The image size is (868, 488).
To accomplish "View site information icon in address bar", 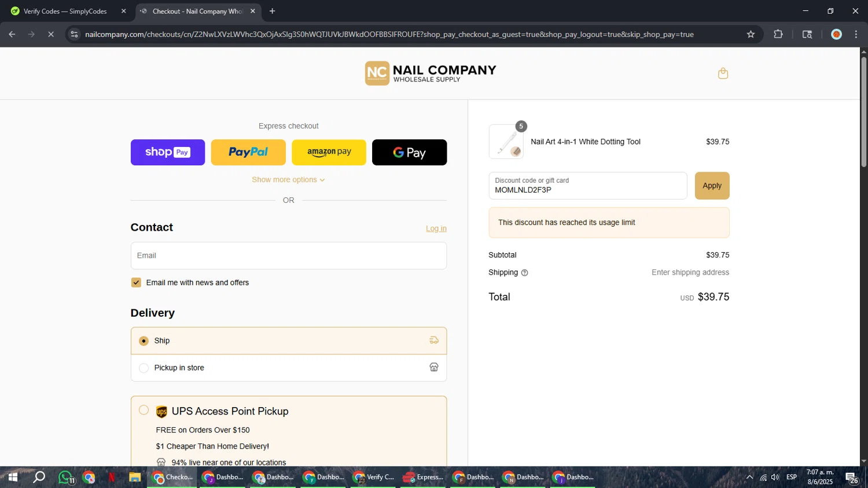I will click(74, 34).
